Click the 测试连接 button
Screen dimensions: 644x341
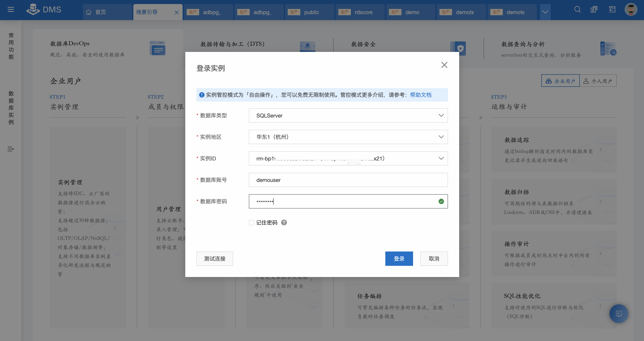click(x=215, y=258)
